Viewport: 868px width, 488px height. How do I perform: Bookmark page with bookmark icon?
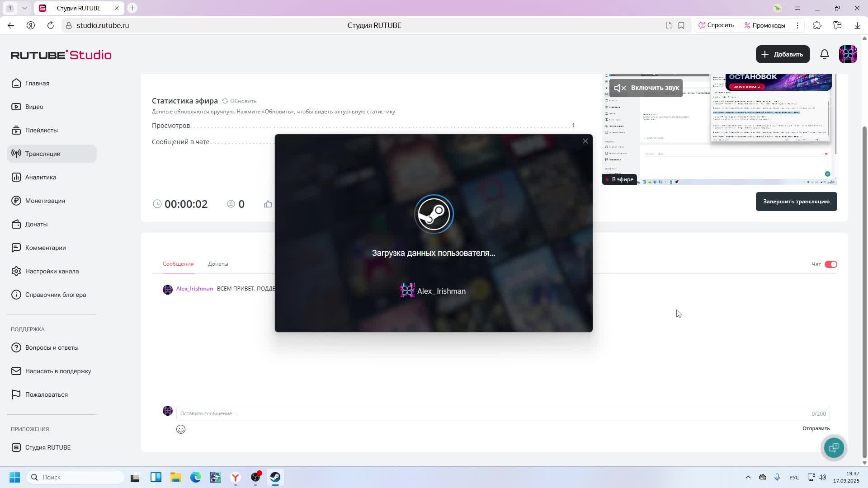click(x=681, y=25)
